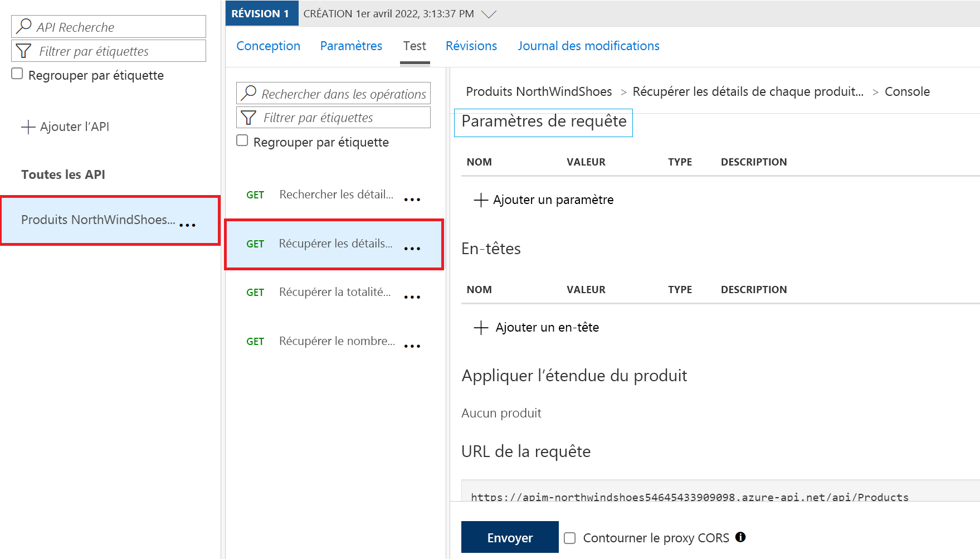The height and width of the screenshot is (559, 980).
Task: Open the Conception tab
Action: pos(268,46)
